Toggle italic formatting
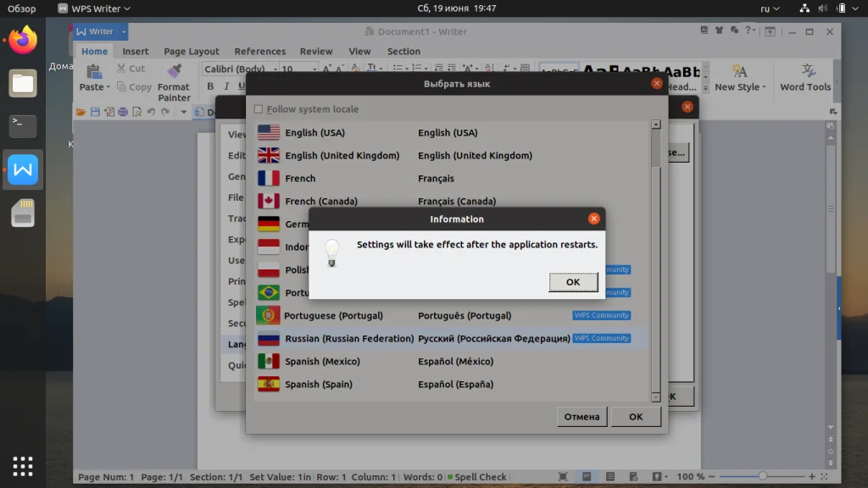Screen dimensions: 868x488 226,86
